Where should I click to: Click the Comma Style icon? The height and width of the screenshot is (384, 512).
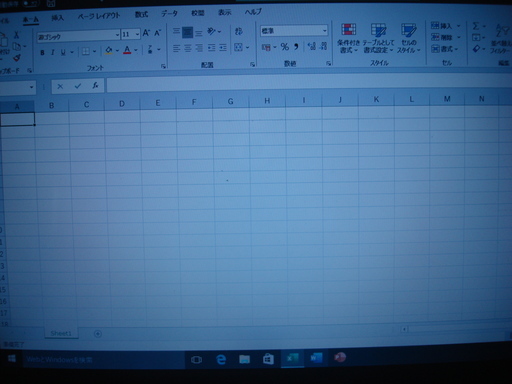(296, 47)
